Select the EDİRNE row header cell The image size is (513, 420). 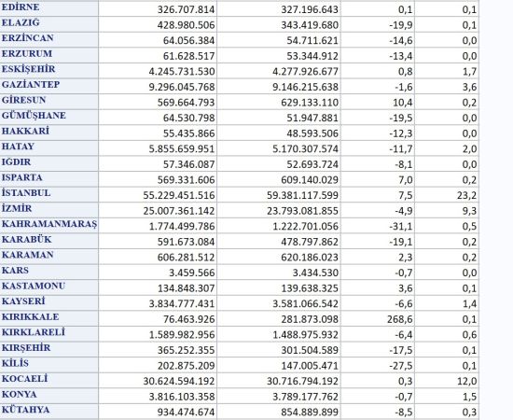pyautogui.click(x=49, y=8)
